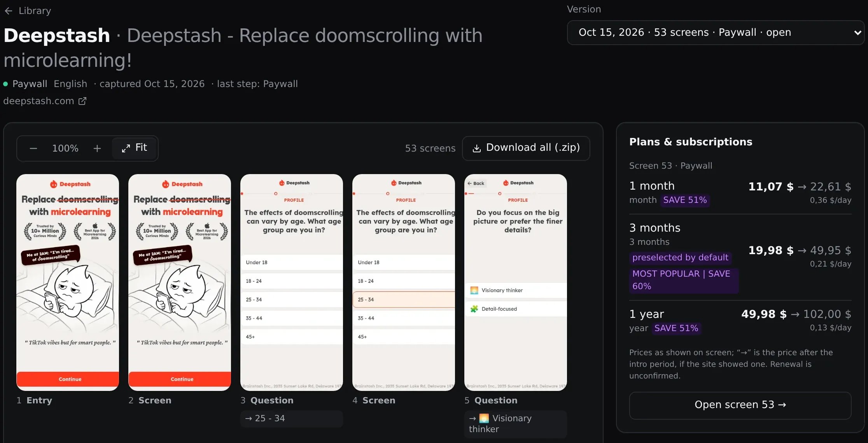Click the Fit view button
The height and width of the screenshot is (443, 868).
tap(135, 148)
